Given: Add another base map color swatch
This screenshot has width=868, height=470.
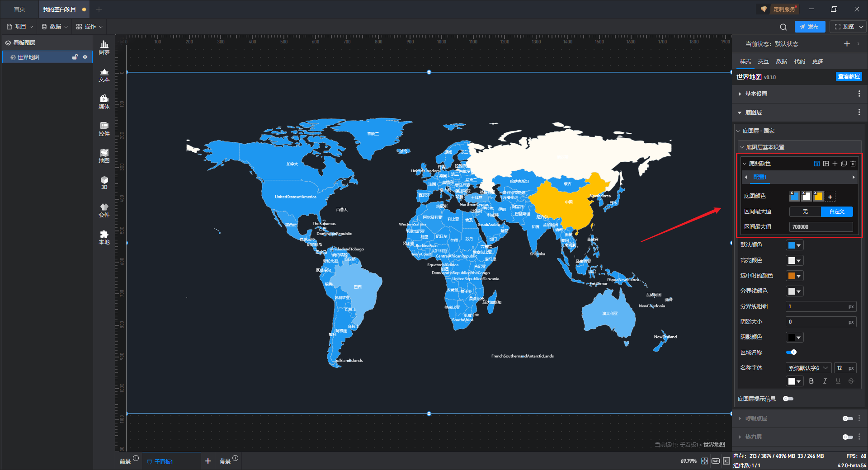Looking at the screenshot, I should coord(830,196).
